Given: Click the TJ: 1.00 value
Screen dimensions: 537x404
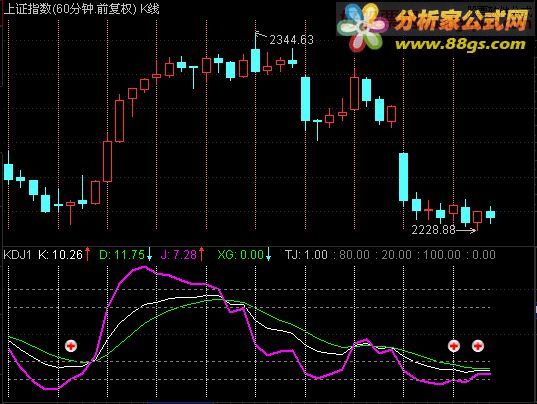Looking at the screenshot, I should point(306,255).
